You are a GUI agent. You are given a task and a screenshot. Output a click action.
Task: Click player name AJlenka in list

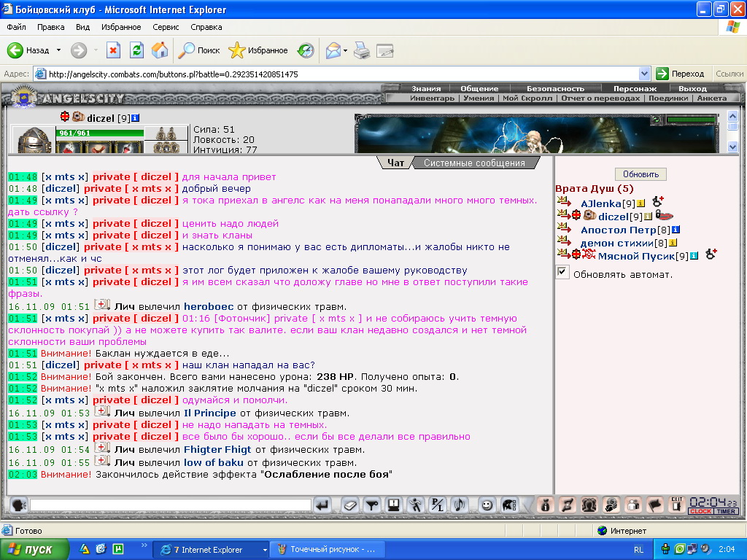[601, 204]
